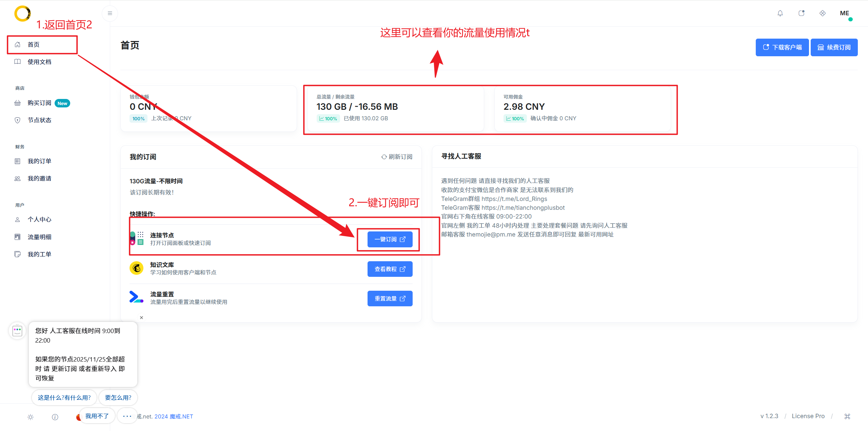The width and height of the screenshot is (868, 431).
Task: Expand more chat suggestions with ellipsis
Action: click(127, 416)
